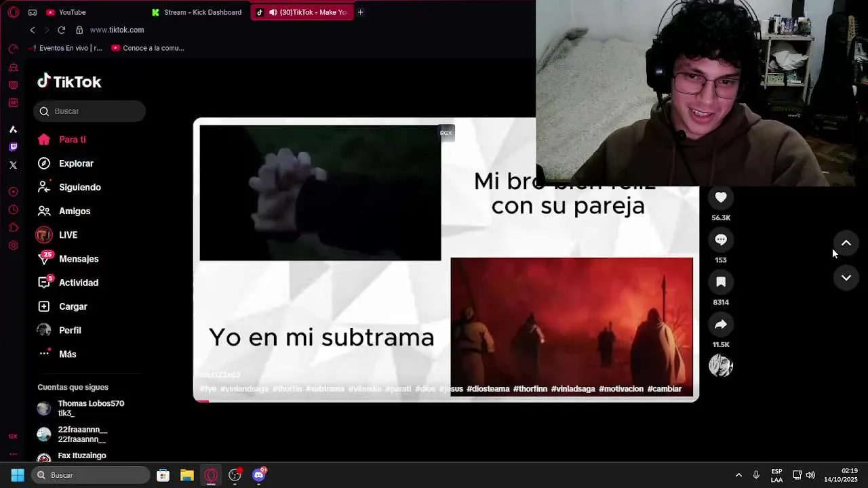
Task: Open Siguiendo feed
Action: coord(69,187)
